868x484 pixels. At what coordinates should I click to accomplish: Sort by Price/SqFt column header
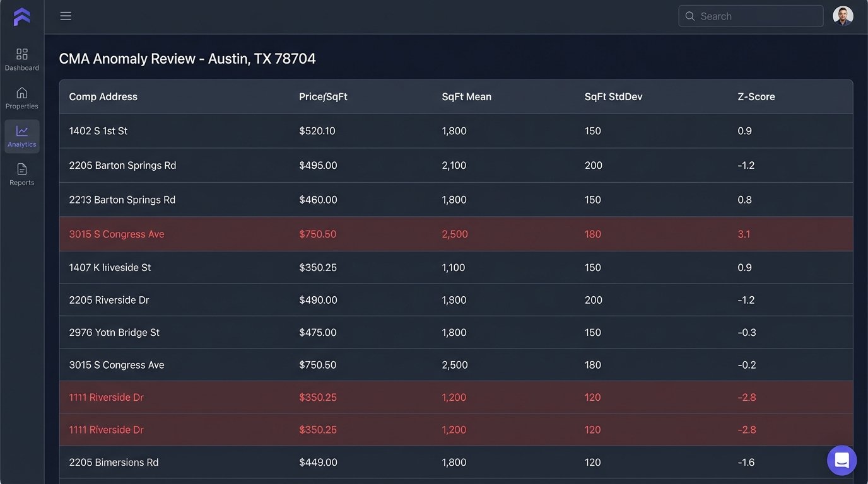[323, 97]
